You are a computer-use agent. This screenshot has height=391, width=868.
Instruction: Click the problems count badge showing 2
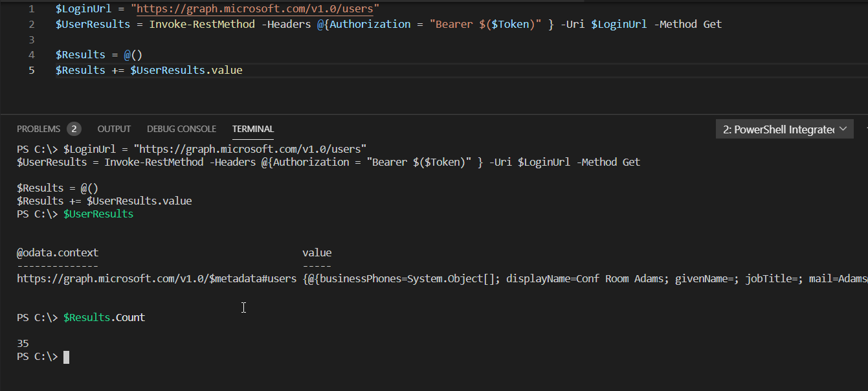click(74, 129)
